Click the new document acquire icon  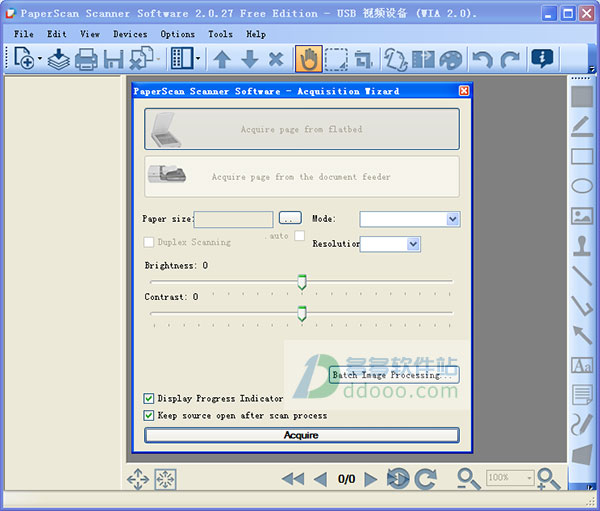(x=24, y=59)
